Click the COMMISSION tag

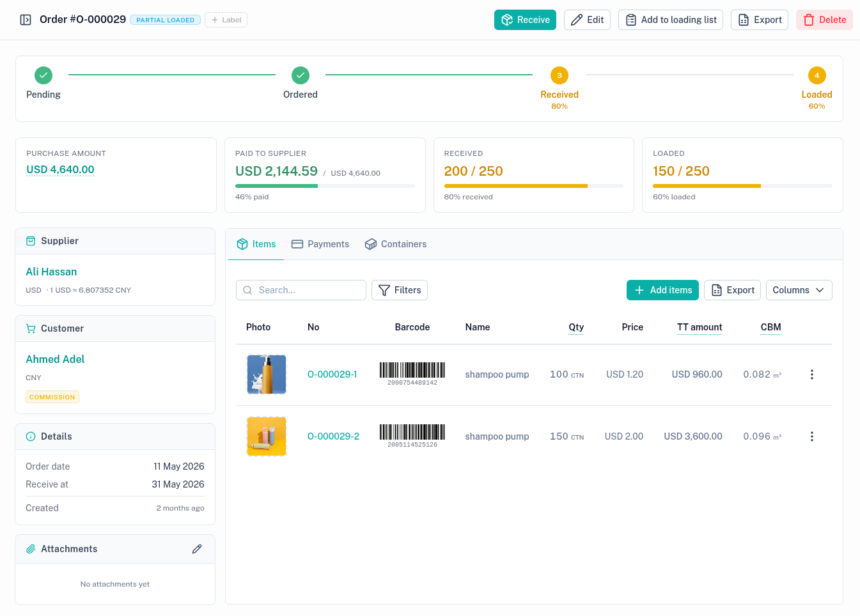point(52,397)
